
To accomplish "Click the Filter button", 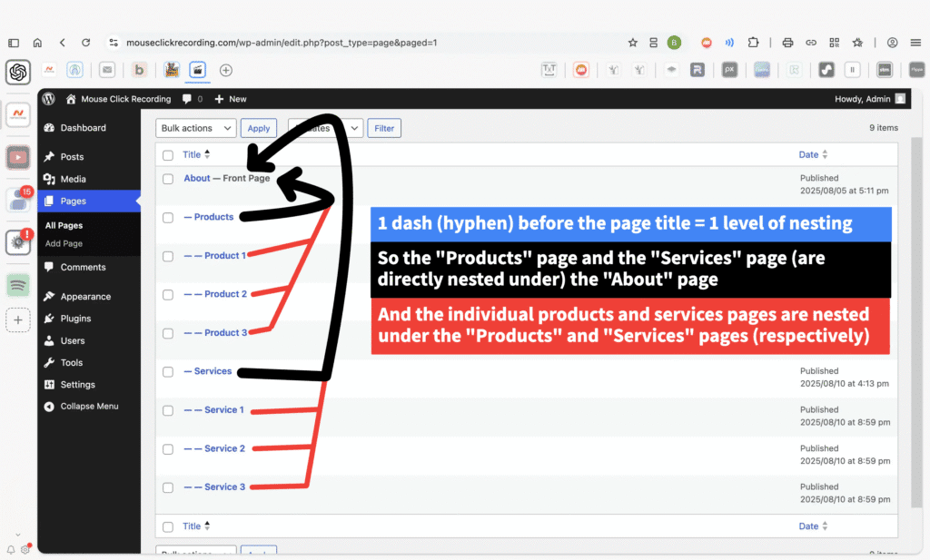I will click(x=384, y=128).
